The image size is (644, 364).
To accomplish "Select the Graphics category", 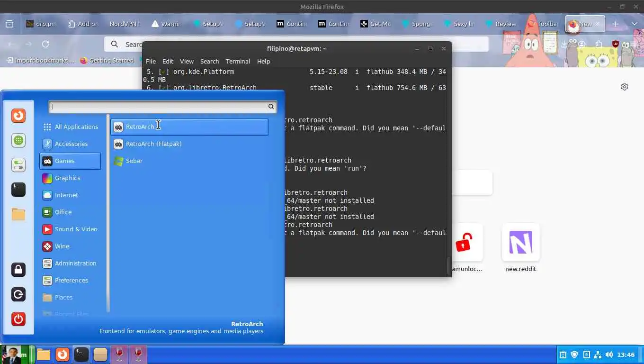I will (x=70, y=178).
